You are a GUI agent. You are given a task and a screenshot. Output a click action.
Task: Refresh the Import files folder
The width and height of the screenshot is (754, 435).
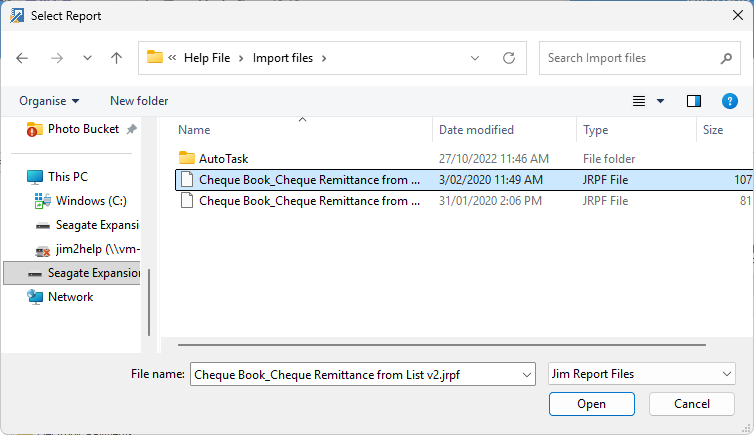(x=509, y=58)
